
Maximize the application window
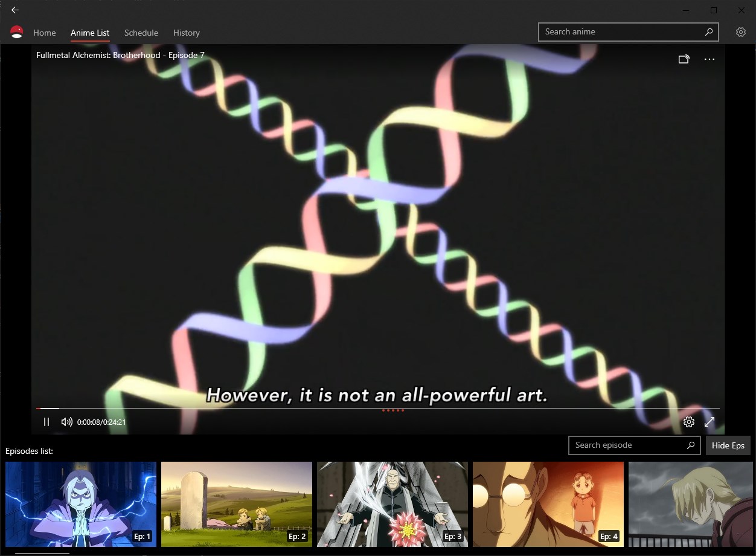tap(714, 10)
